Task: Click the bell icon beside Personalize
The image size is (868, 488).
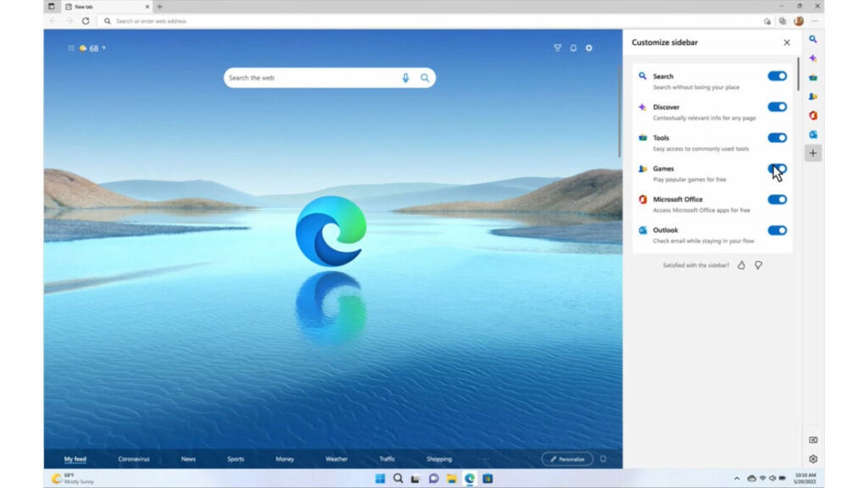Action: coord(603,459)
